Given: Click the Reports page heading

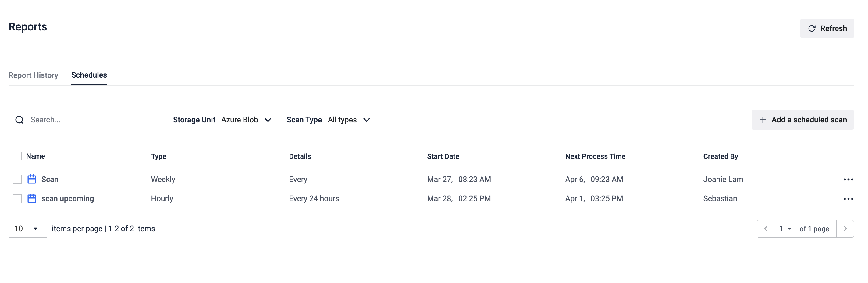Looking at the screenshot, I should pyautogui.click(x=28, y=26).
